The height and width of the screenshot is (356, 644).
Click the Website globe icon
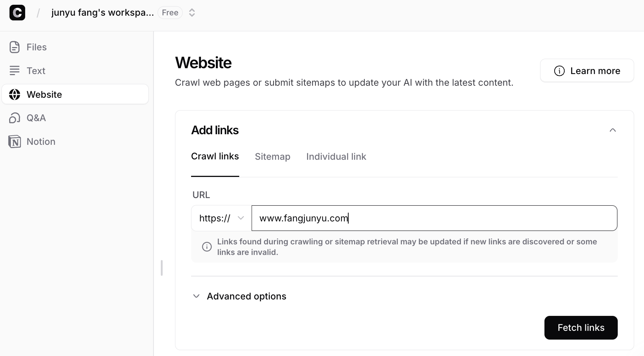coord(15,94)
